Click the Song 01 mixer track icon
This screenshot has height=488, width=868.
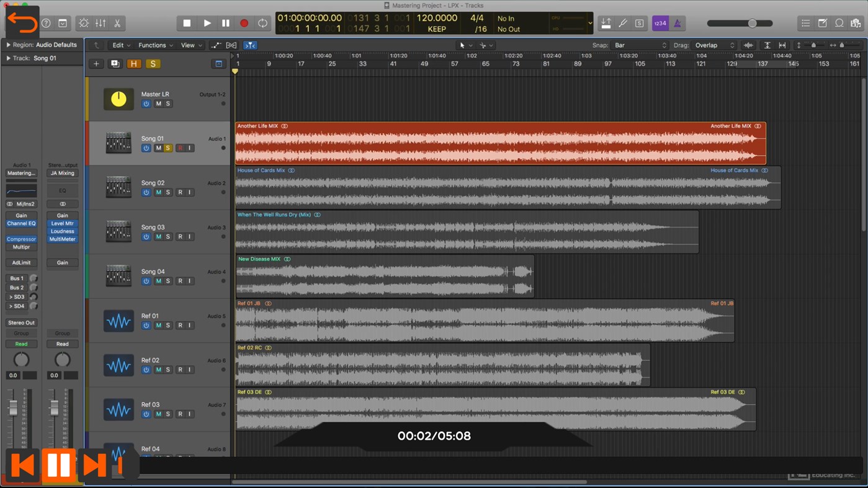click(118, 143)
